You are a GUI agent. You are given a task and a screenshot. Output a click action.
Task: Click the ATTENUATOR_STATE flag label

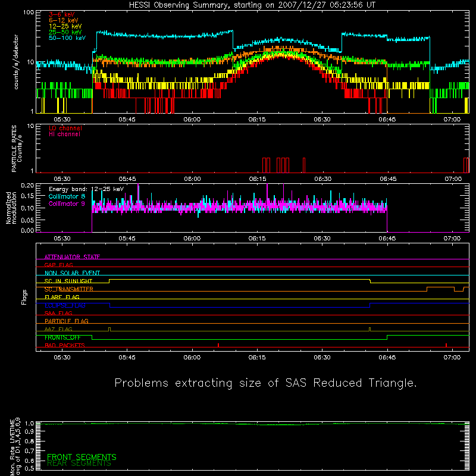[x=72, y=257]
